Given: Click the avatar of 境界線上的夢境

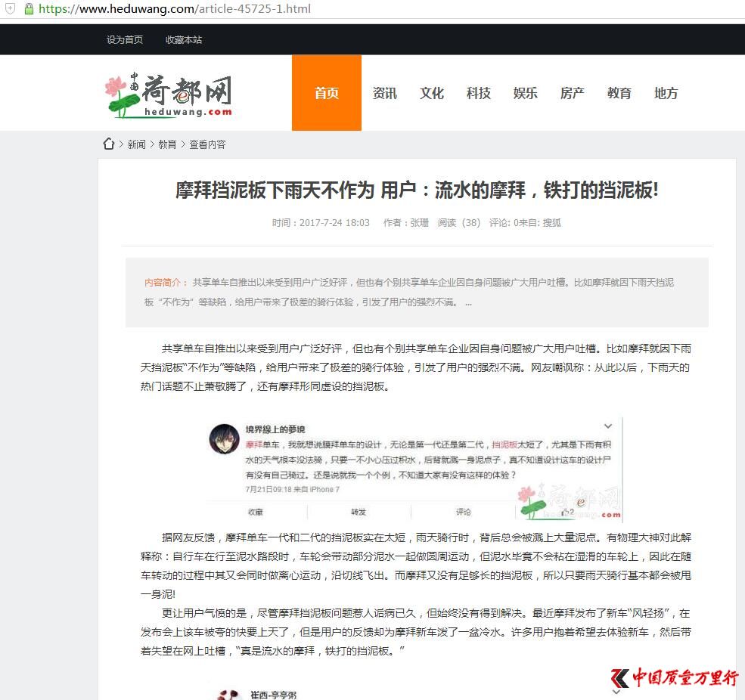Looking at the screenshot, I should (x=225, y=438).
